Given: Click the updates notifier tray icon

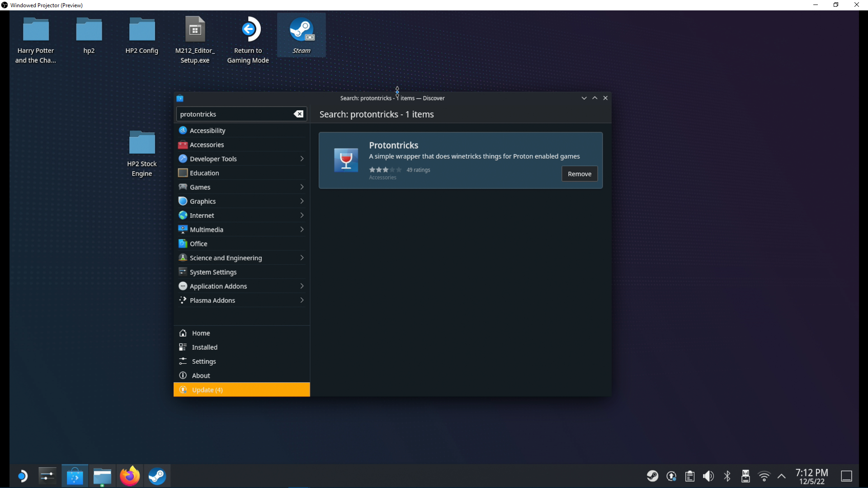Looking at the screenshot, I should coord(671,476).
